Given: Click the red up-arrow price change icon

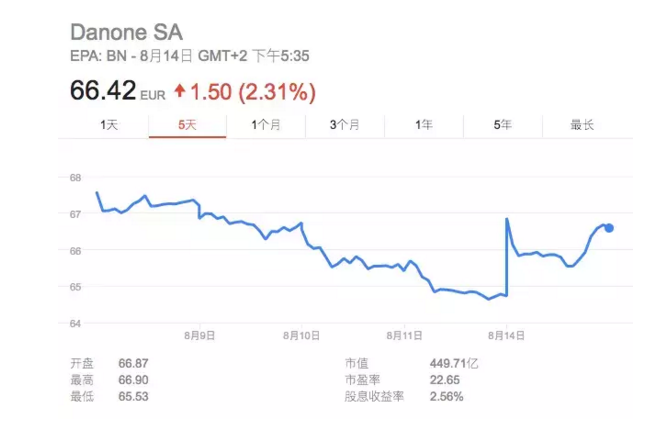Looking at the screenshot, I should pyautogui.click(x=180, y=92).
